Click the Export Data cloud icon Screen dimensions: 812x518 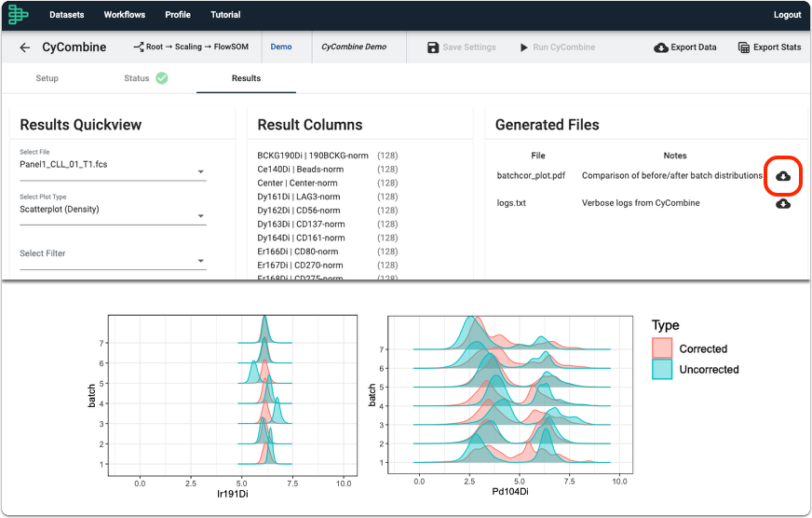click(x=661, y=48)
